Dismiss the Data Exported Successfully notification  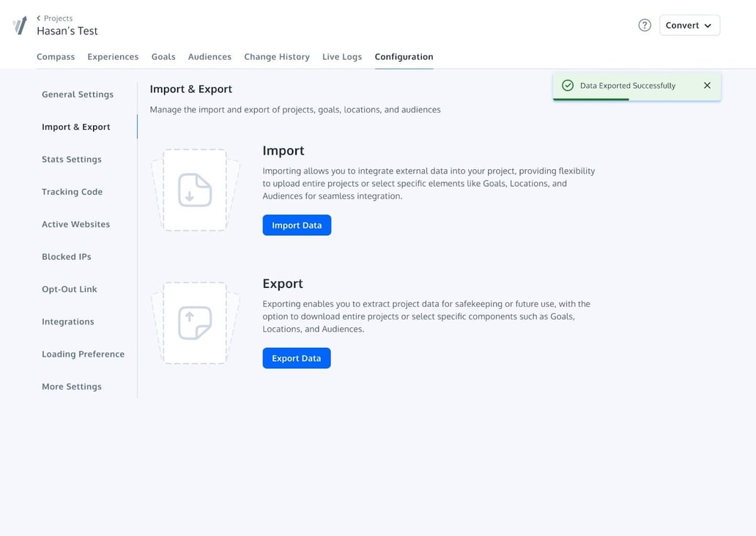click(x=707, y=85)
